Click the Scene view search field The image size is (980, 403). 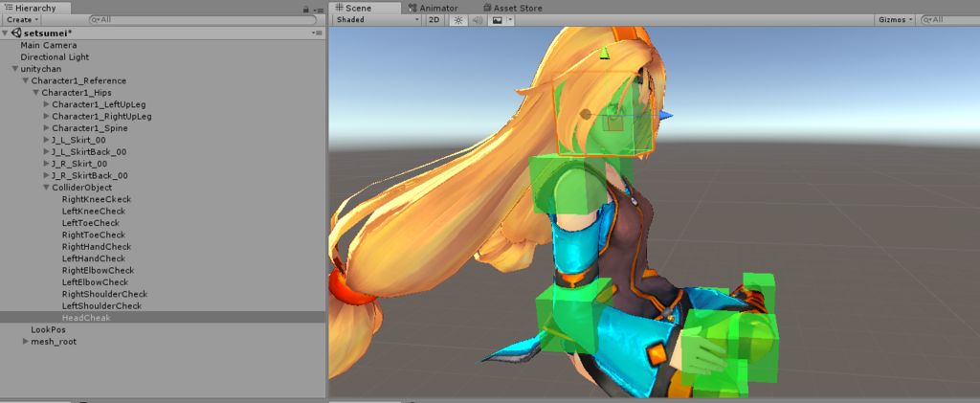[950, 20]
